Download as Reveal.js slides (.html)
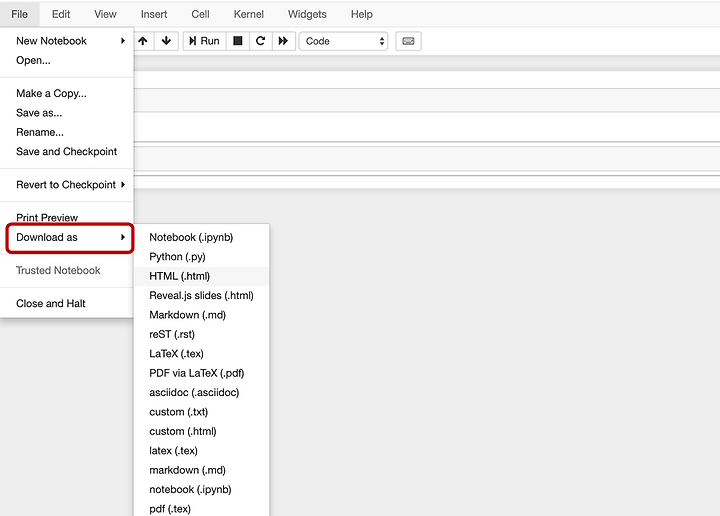 tap(202, 296)
